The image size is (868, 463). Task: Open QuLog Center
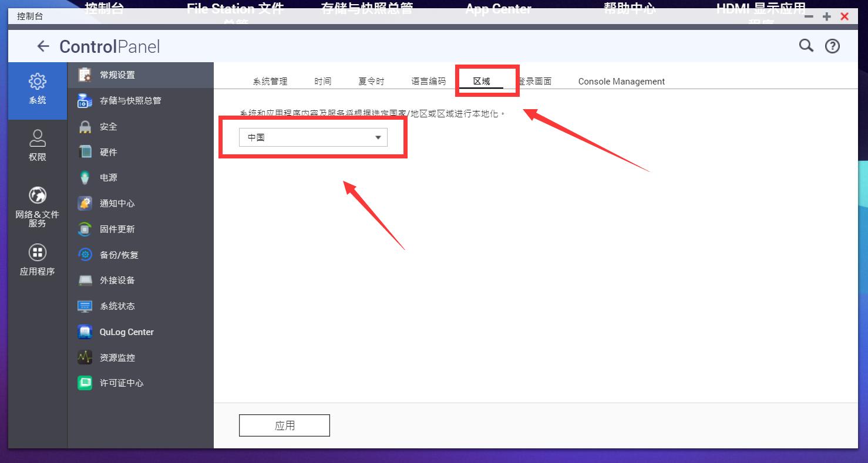[x=126, y=332]
